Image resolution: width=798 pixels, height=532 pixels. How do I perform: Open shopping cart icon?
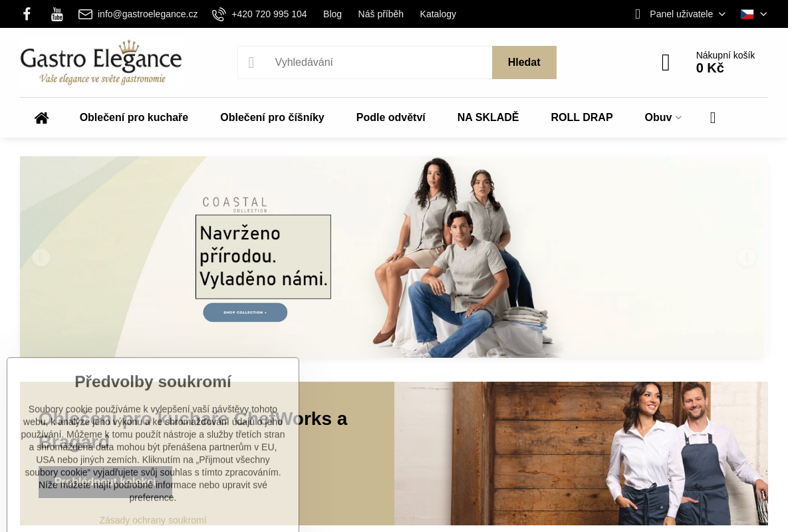tap(666, 63)
